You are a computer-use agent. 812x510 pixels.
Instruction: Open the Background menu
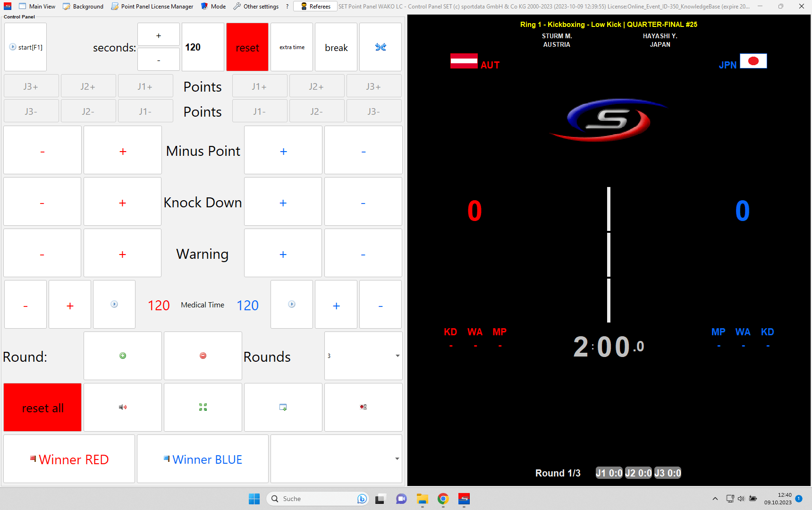(x=83, y=7)
